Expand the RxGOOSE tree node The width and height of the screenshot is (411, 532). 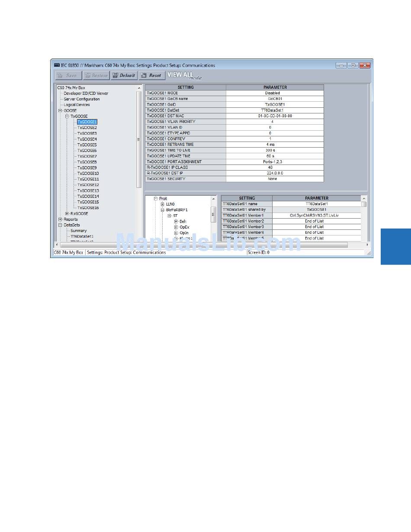[67, 214]
